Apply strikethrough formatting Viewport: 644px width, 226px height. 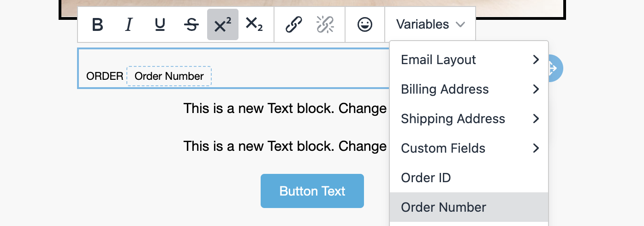(x=191, y=24)
